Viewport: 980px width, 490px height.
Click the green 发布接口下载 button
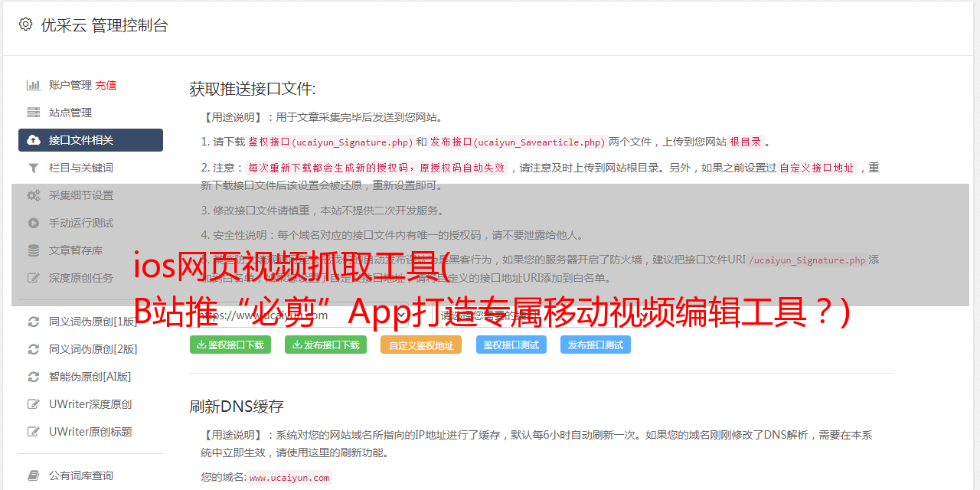325,345
